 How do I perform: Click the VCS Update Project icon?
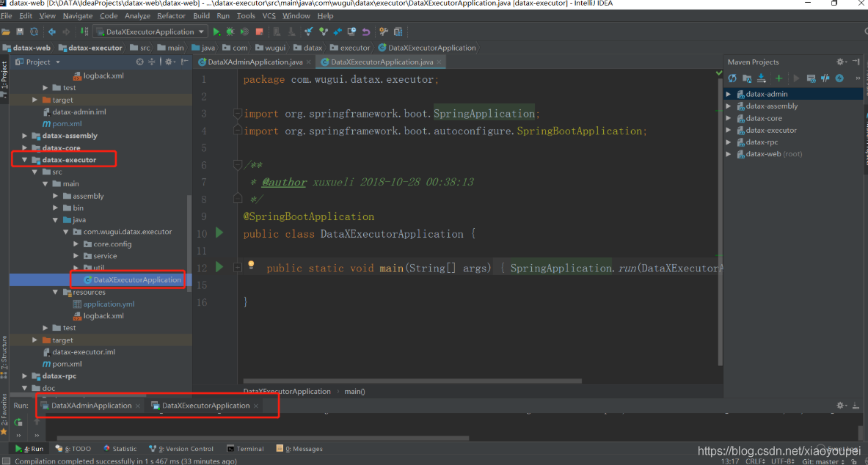point(310,32)
